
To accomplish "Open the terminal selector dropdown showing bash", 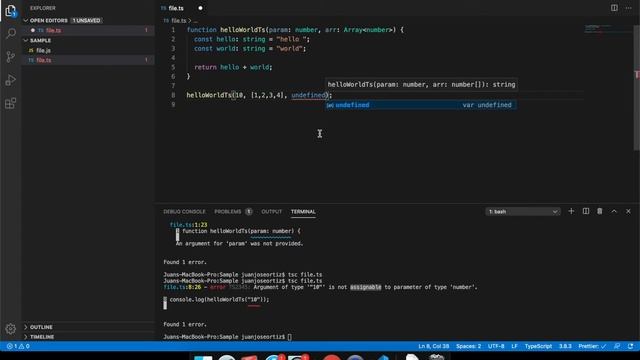I will tap(522, 211).
